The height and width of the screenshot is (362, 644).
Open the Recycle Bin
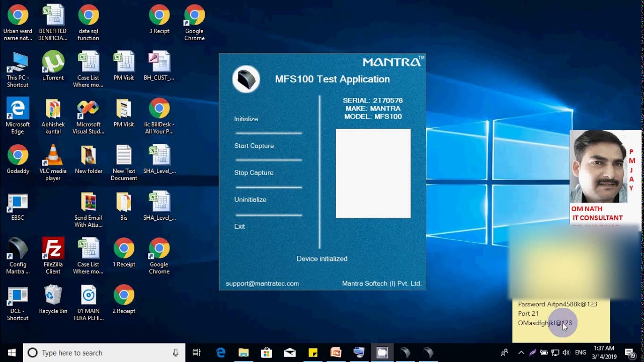pos(53,300)
